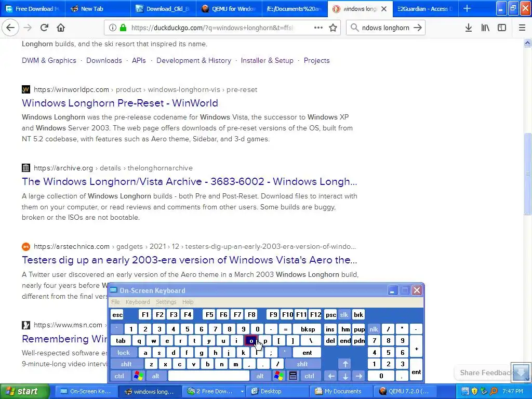
Task: Open Settings menu in On-Screen Keyboard
Action: pyautogui.click(x=166, y=302)
